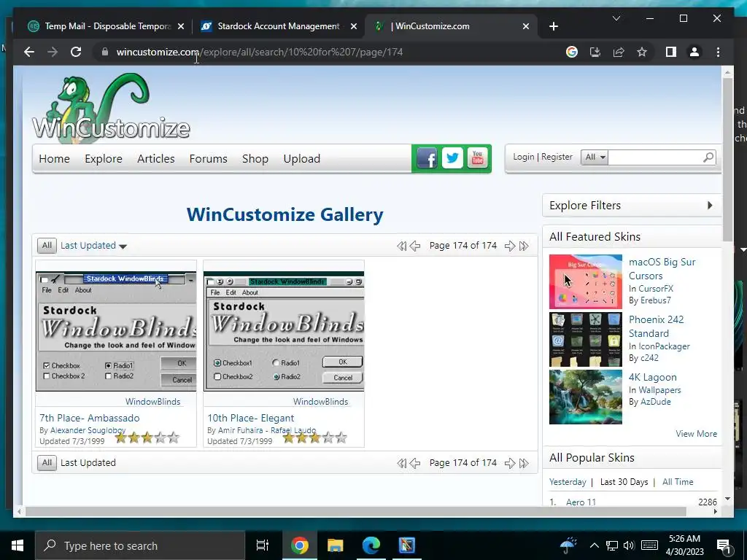Show Yesterday popular skins

tap(568, 482)
